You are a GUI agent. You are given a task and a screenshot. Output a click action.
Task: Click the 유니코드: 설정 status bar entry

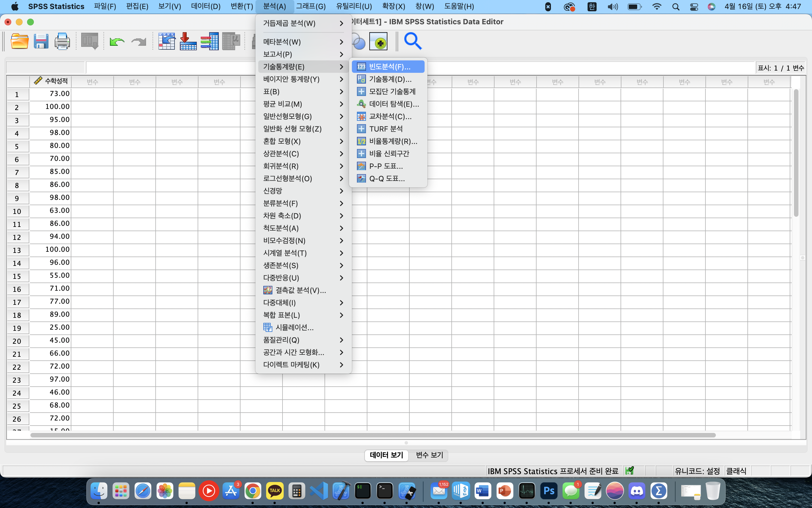(x=697, y=471)
